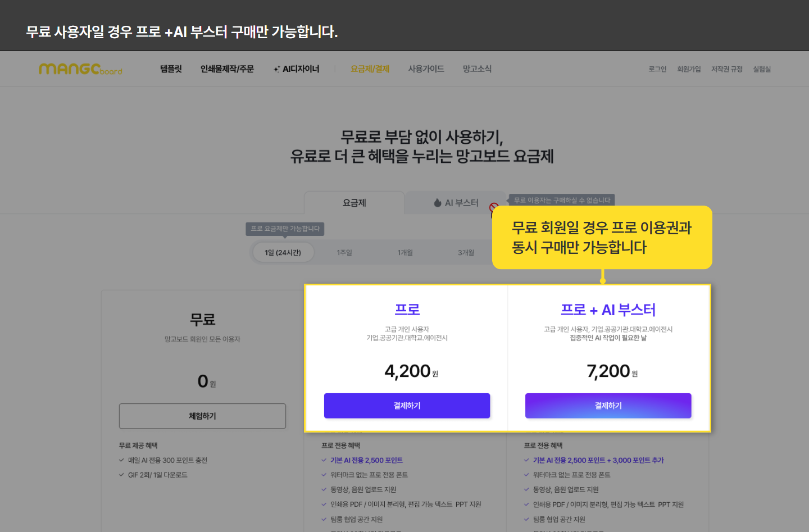Click the flame icon on AI 부스터 tab

pyautogui.click(x=438, y=203)
